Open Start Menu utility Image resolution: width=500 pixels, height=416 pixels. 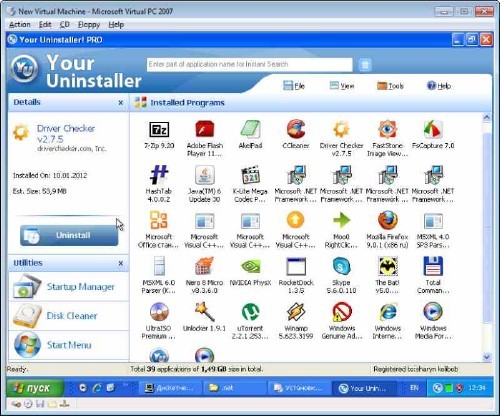pos(69,345)
